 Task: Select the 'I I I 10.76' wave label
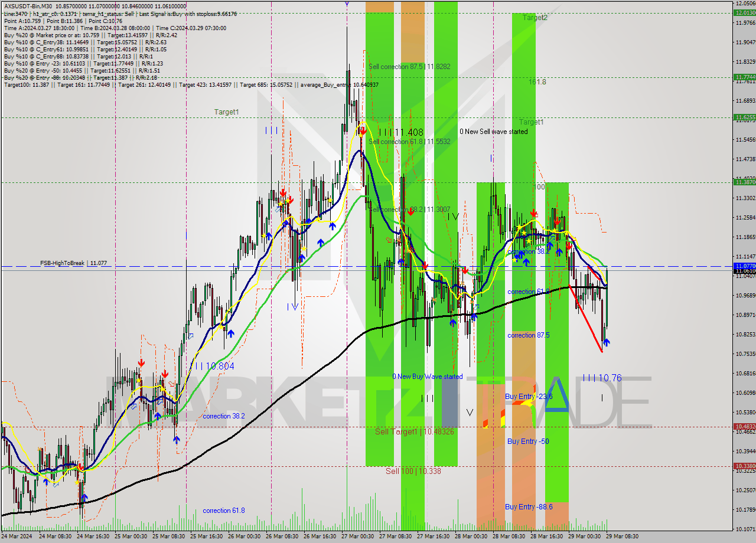point(602,378)
